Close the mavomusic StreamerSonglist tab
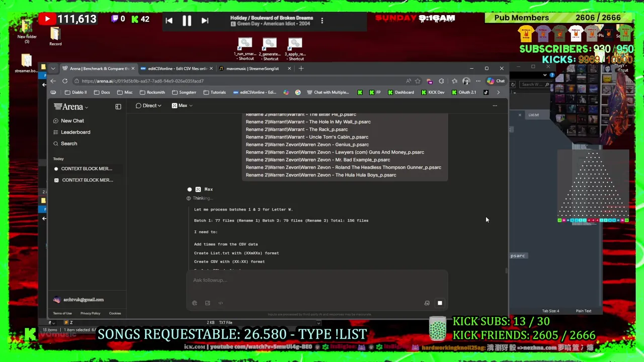The width and height of the screenshot is (644, 362). pos(289,68)
